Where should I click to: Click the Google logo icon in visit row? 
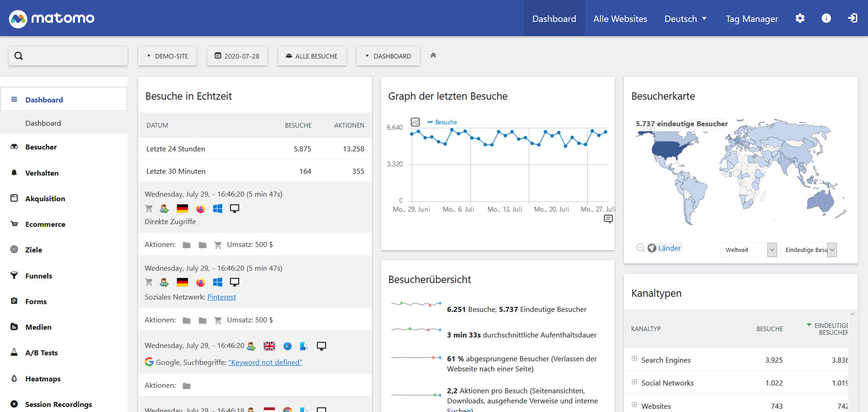coord(149,362)
